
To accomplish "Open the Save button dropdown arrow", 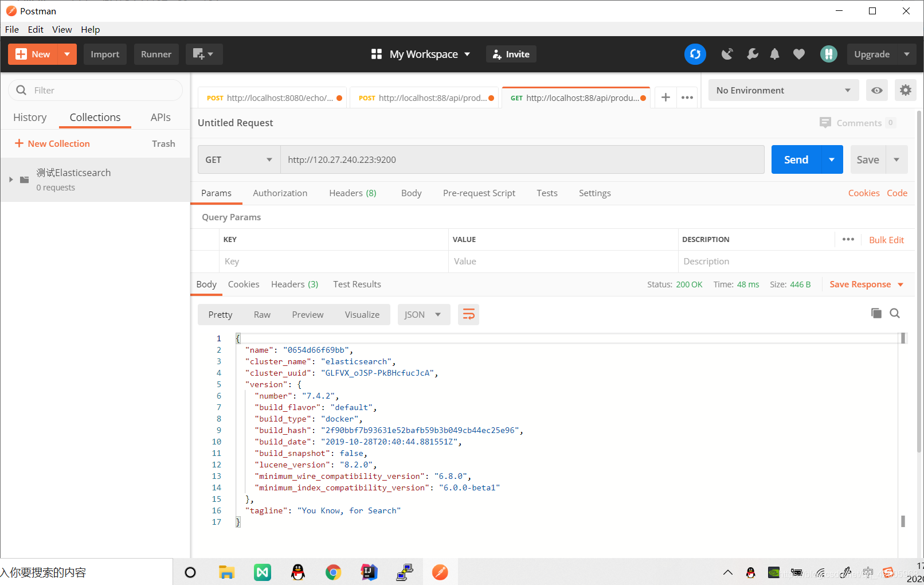I will [896, 159].
